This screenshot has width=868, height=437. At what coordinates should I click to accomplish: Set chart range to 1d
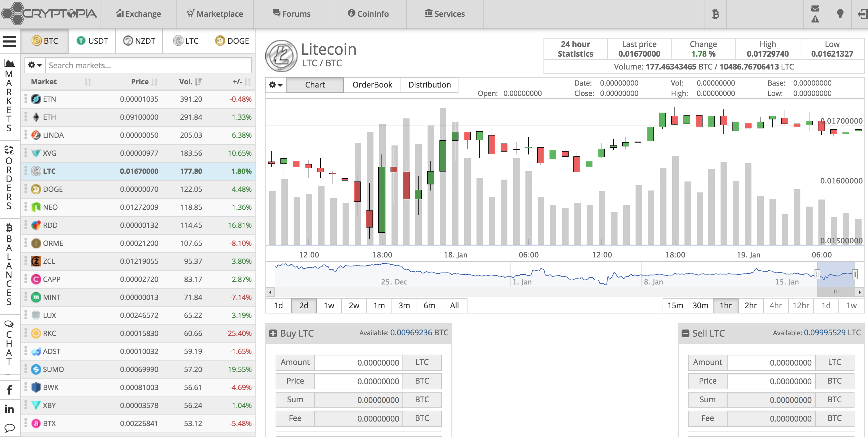278,305
